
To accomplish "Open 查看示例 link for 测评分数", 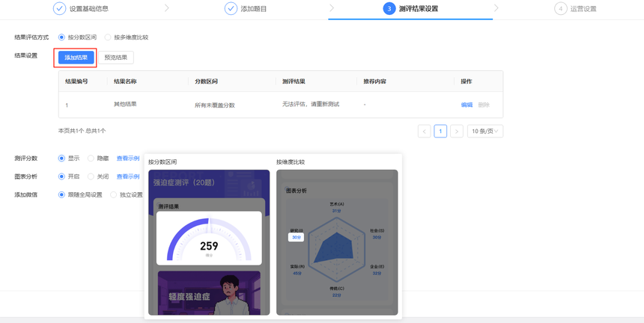I will coord(128,159).
